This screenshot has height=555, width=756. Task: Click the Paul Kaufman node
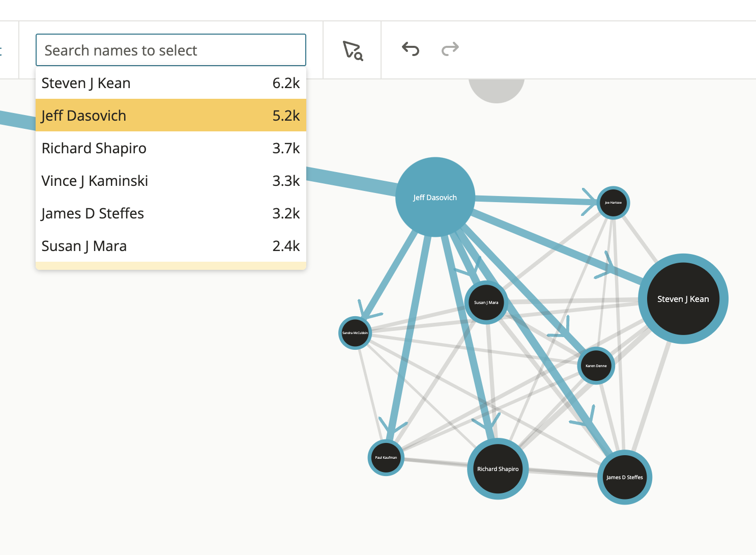[386, 457]
